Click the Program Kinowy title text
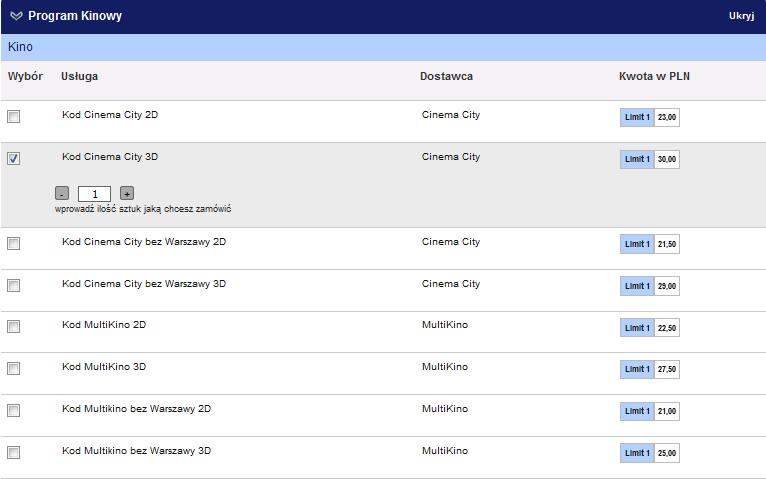 [75, 16]
